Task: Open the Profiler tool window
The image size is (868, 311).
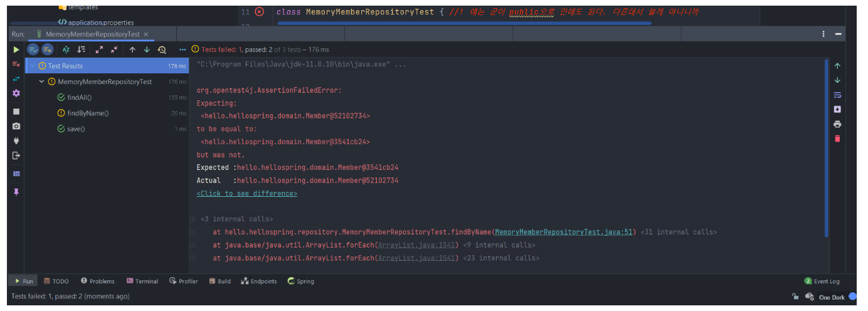Action: [184, 281]
